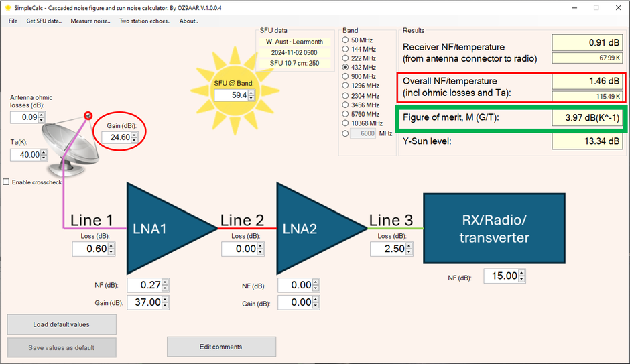630x364 pixels.
Task: Open the Measure noise.. menu
Action: coord(90,21)
